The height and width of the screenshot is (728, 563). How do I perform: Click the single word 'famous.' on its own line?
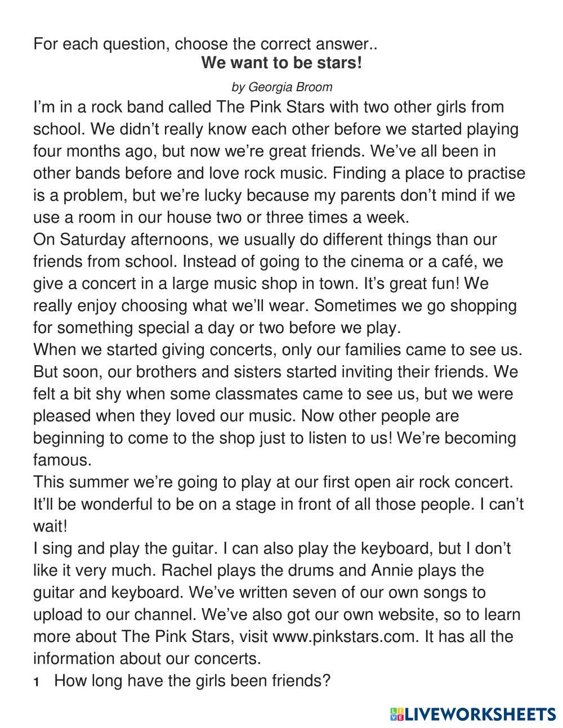[x=62, y=460]
